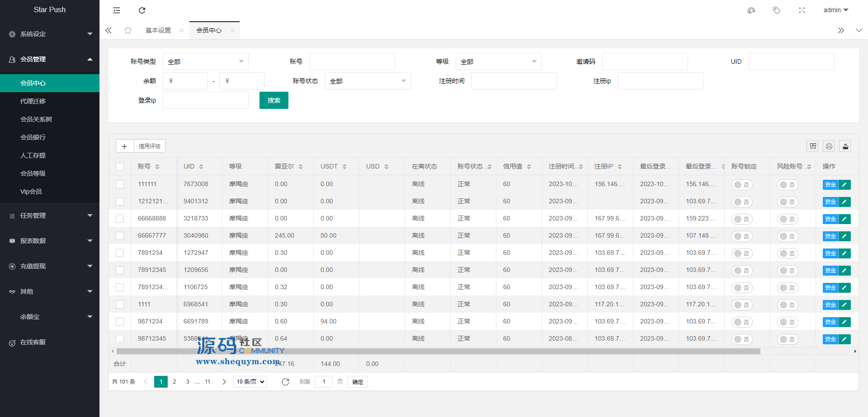Close the 基本设置 tab
The height and width of the screenshot is (417, 868).
182,31
